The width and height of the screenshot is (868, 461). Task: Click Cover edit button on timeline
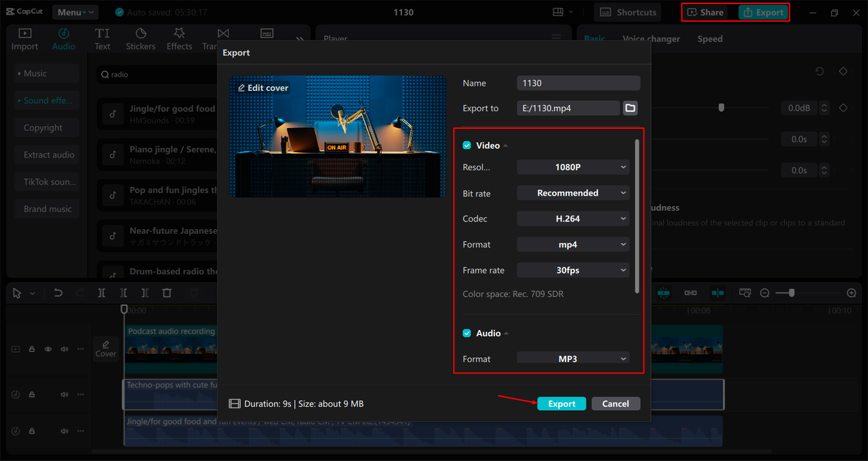[106, 348]
